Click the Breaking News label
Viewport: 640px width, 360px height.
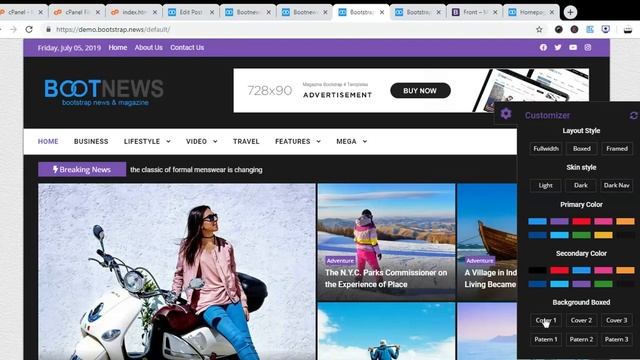tap(82, 169)
